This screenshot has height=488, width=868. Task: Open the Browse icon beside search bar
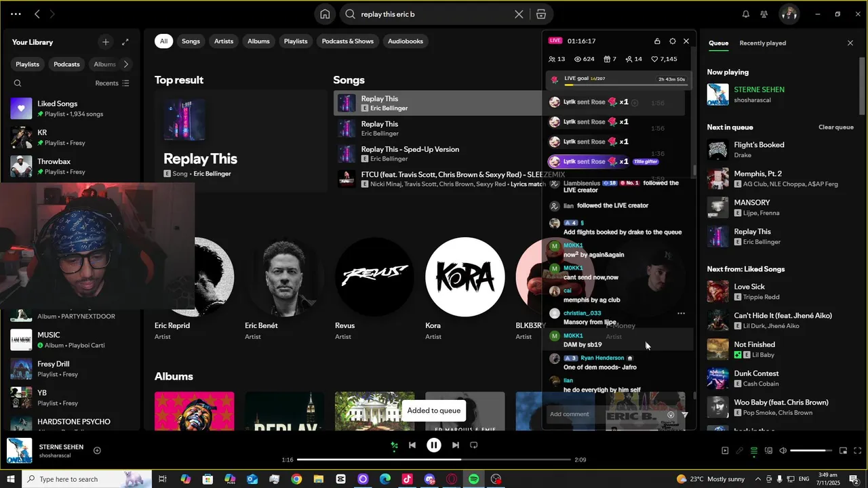540,14
